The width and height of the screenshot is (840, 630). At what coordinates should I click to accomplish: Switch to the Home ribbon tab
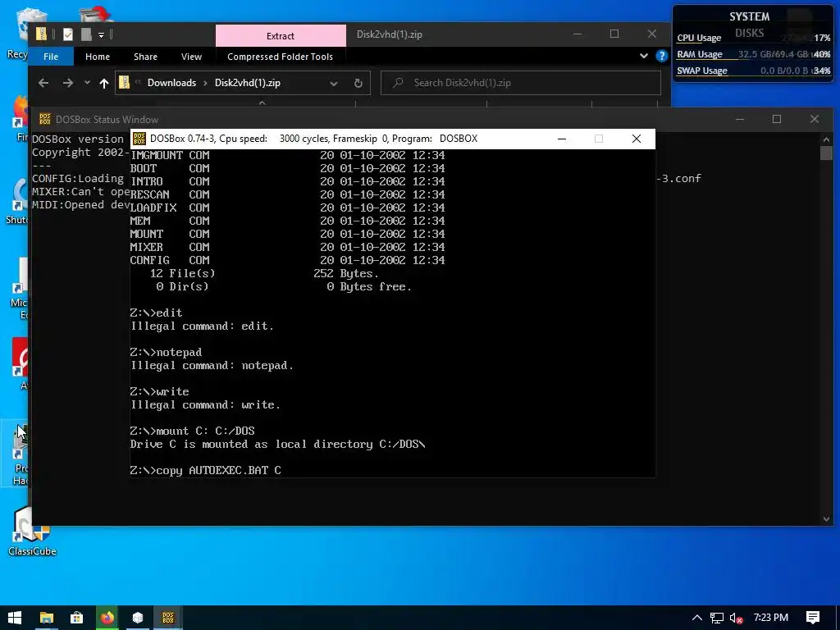click(98, 57)
